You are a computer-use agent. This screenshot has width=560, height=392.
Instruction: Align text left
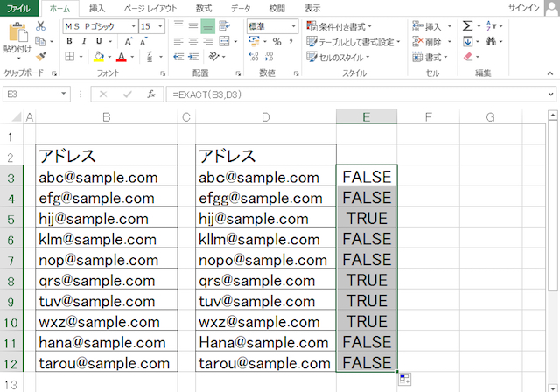(x=178, y=41)
